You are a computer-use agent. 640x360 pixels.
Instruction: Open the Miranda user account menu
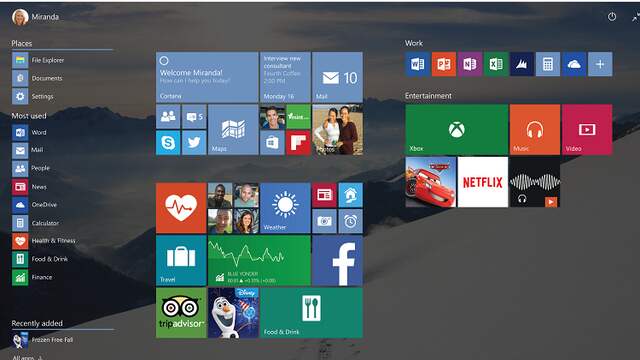pyautogui.click(x=36, y=17)
